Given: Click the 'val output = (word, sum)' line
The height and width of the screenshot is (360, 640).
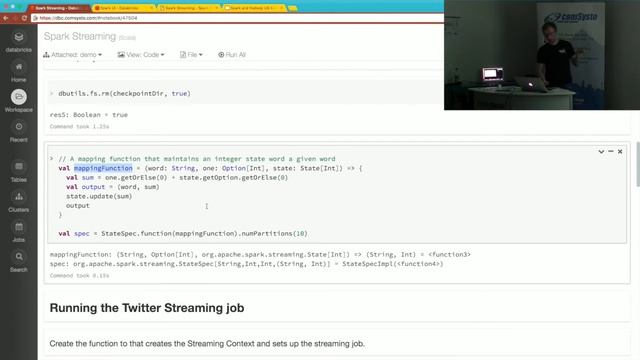Looking at the screenshot, I should click(x=113, y=187).
